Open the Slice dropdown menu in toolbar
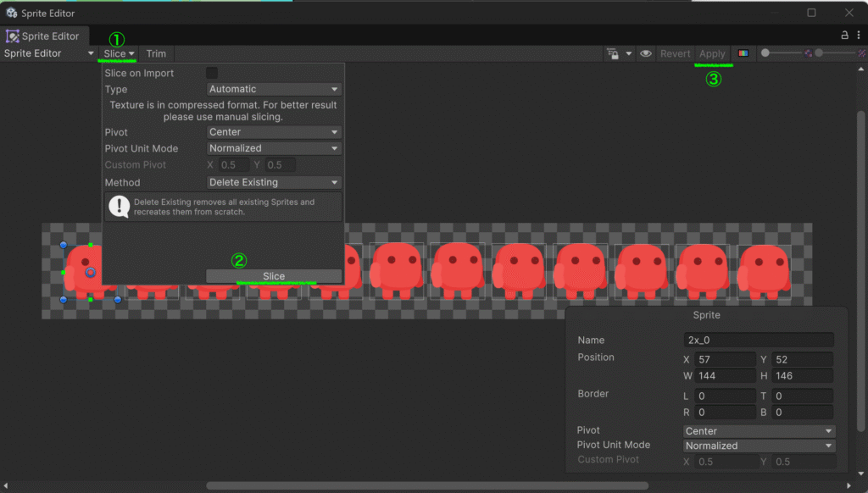The image size is (868, 493). tap(119, 53)
